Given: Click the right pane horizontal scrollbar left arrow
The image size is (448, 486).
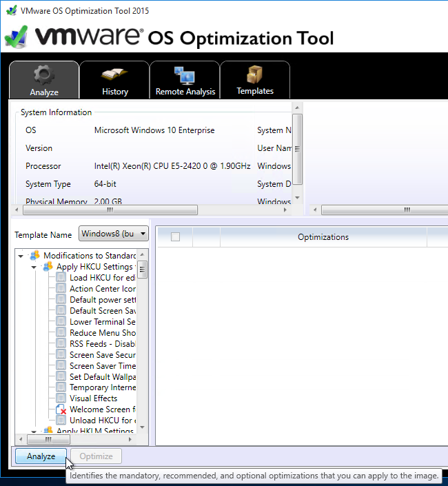Looking at the screenshot, I should click(315, 210).
